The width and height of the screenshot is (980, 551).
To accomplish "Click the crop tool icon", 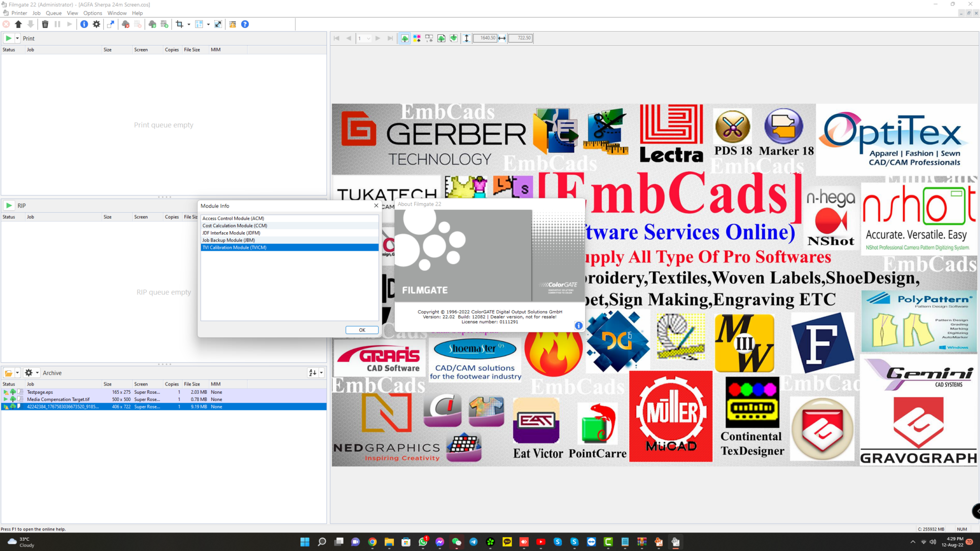I will pos(179,24).
